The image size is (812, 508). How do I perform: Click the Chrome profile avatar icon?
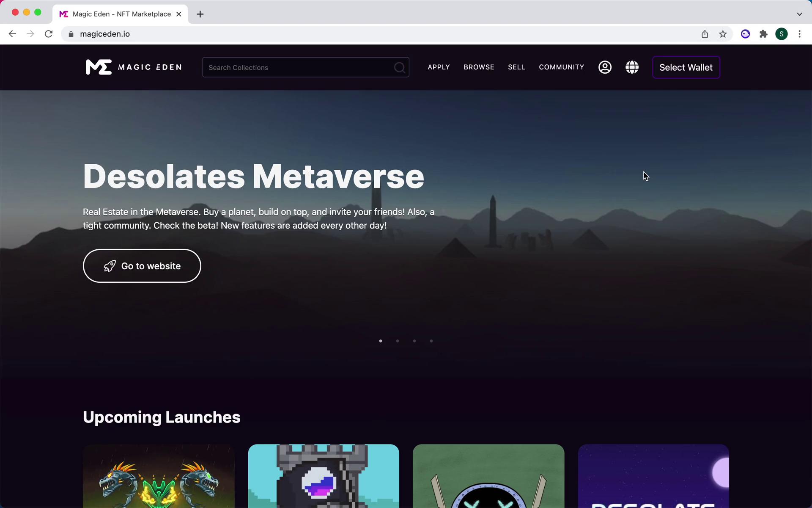point(782,33)
